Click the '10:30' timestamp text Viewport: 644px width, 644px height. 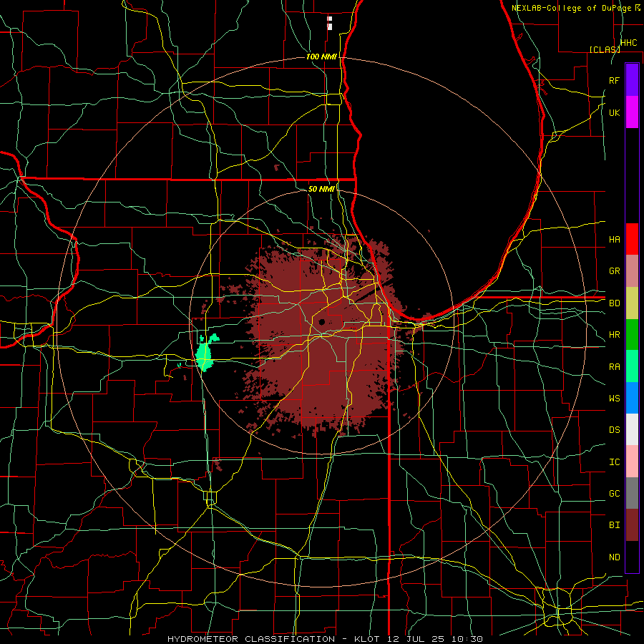click(467, 639)
